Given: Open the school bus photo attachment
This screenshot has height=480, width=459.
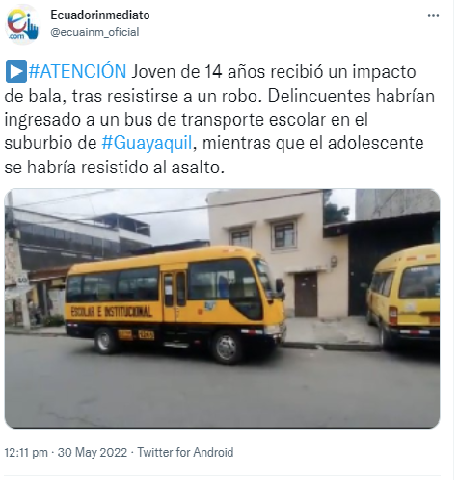Looking at the screenshot, I should point(222,309).
